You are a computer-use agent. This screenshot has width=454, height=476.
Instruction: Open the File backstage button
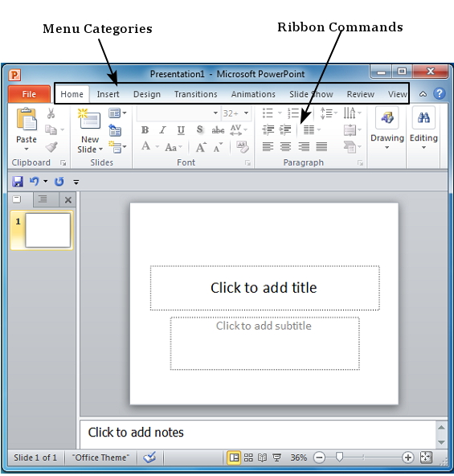click(x=29, y=94)
